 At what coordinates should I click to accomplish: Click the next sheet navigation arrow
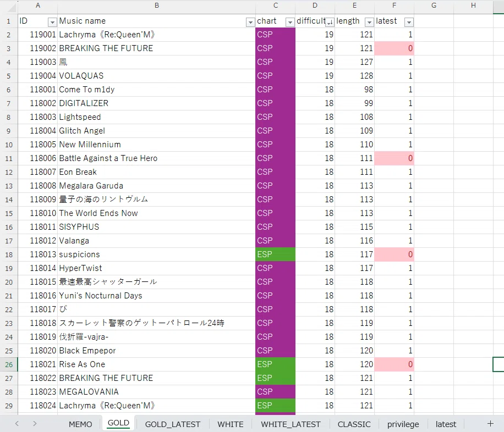pos(35,424)
